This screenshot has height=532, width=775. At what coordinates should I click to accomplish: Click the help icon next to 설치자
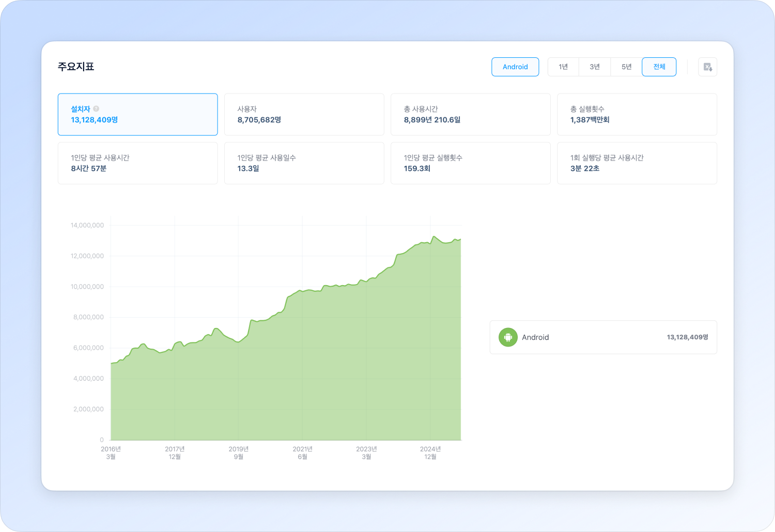(x=96, y=109)
